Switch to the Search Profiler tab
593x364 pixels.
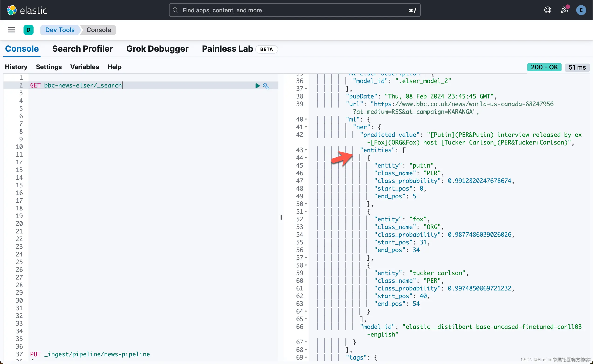point(82,49)
